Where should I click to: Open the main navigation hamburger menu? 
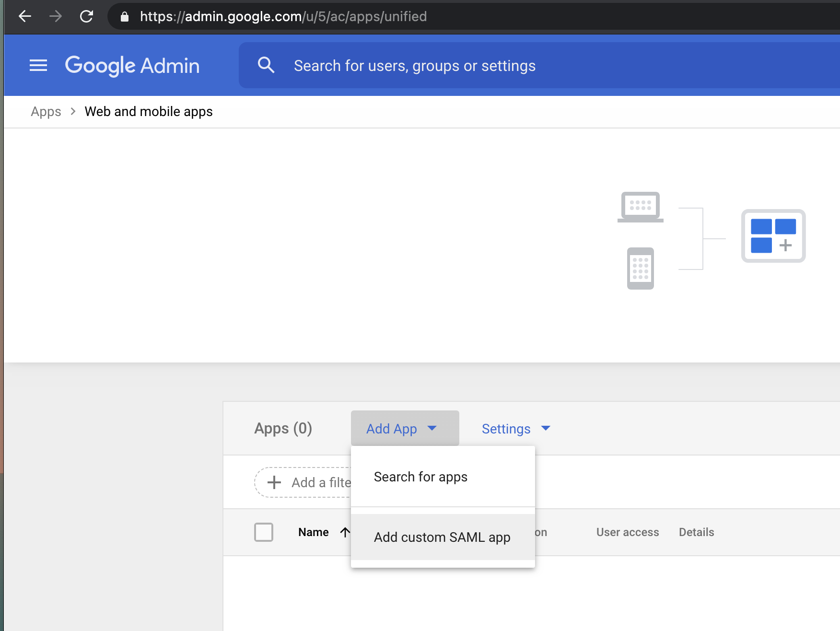point(38,65)
